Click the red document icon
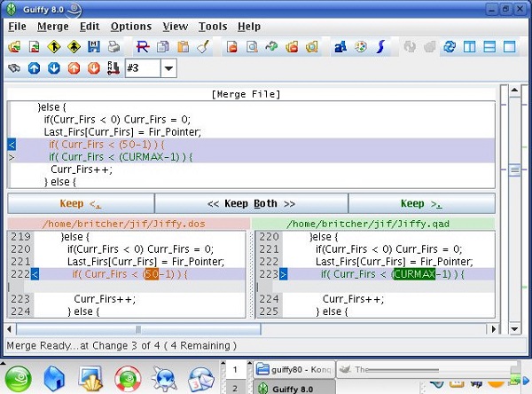The width and height of the screenshot is (532, 394). (232, 47)
